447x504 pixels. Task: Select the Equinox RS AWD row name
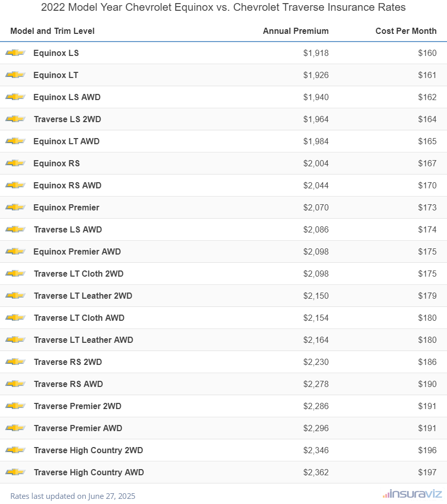click(67, 185)
